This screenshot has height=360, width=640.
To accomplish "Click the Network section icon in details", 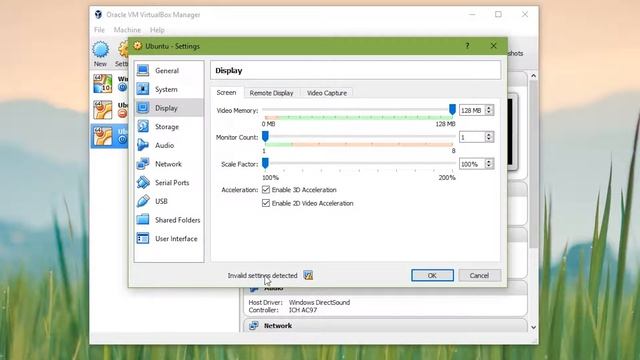I will coord(253,326).
